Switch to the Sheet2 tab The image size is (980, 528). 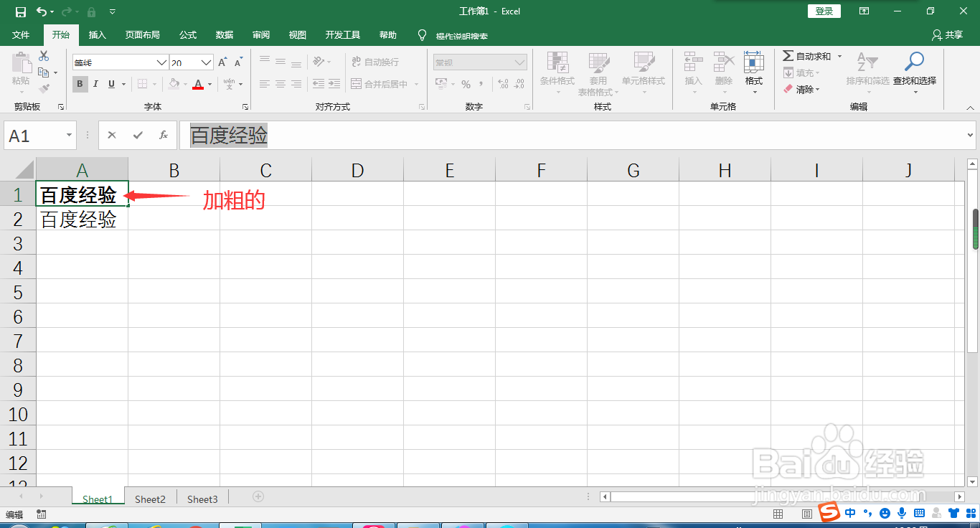click(150, 499)
